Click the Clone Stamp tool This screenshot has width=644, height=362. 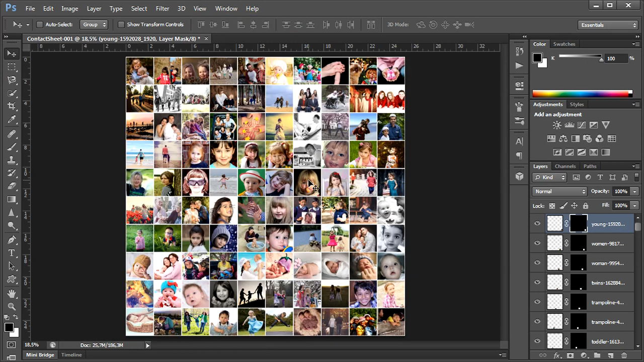[11, 160]
